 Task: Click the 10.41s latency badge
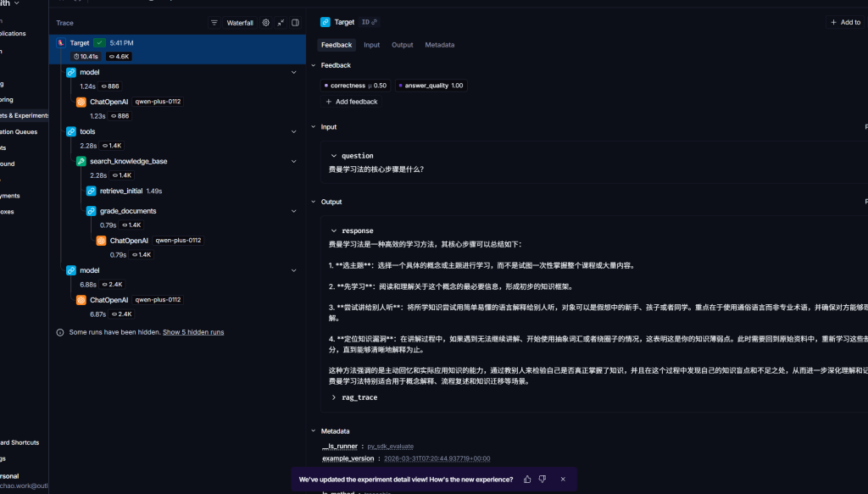(86, 57)
